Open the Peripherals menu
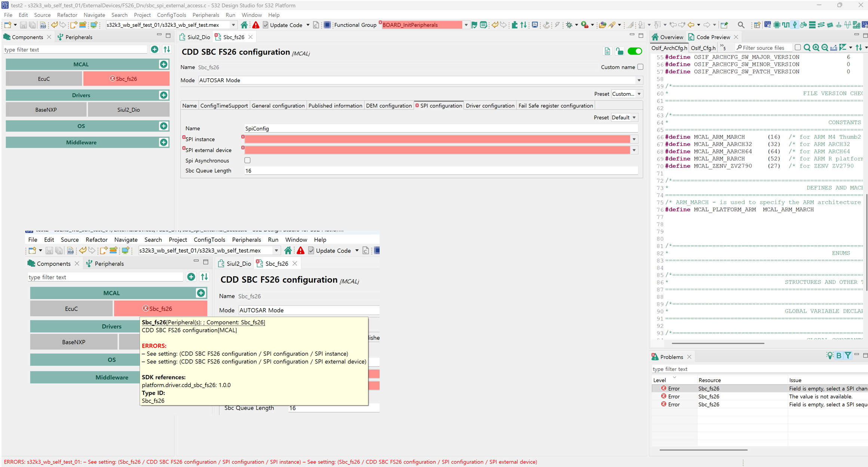 coord(206,15)
